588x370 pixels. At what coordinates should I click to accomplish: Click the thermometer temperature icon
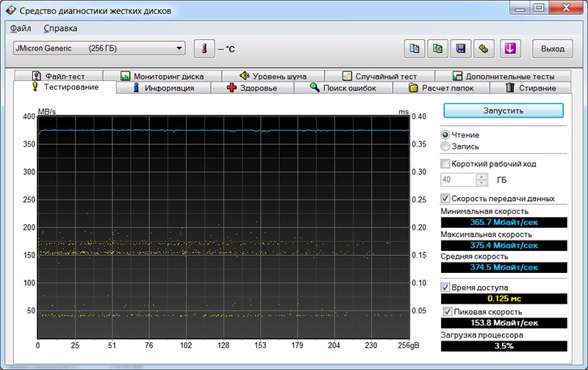click(x=204, y=49)
